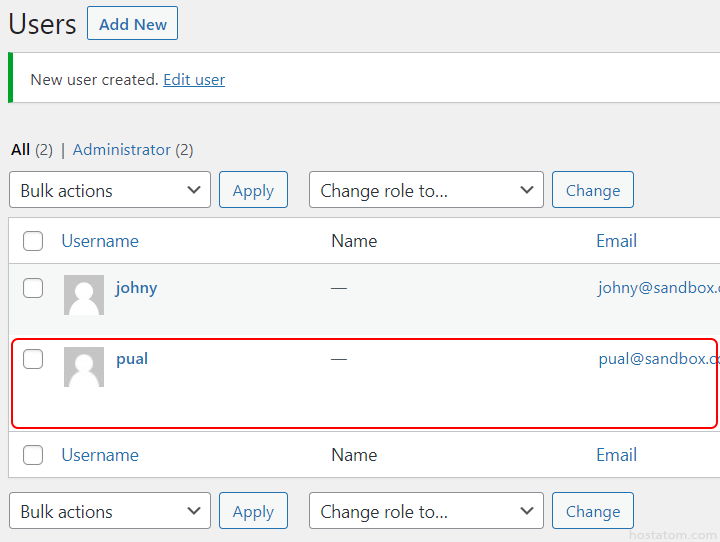Click the Add New user button
720x542 pixels.
tap(132, 24)
